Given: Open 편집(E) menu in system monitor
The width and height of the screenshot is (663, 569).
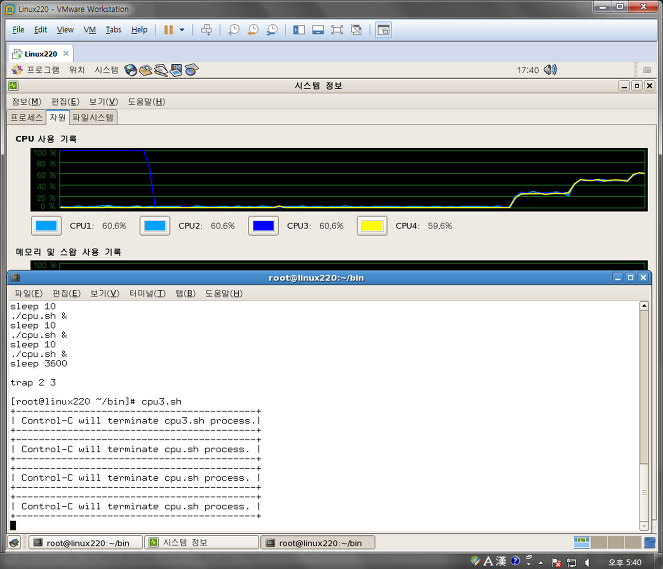Looking at the screenshot, I should 65,102.
